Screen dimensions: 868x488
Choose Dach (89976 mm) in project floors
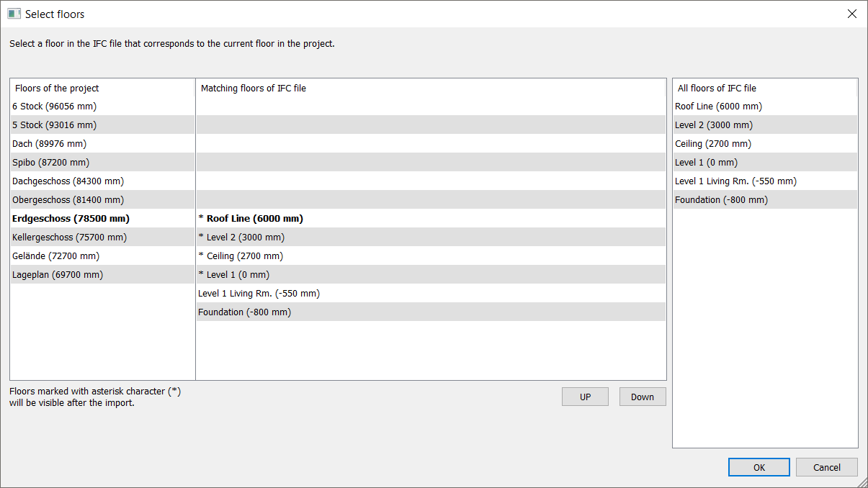102,143
